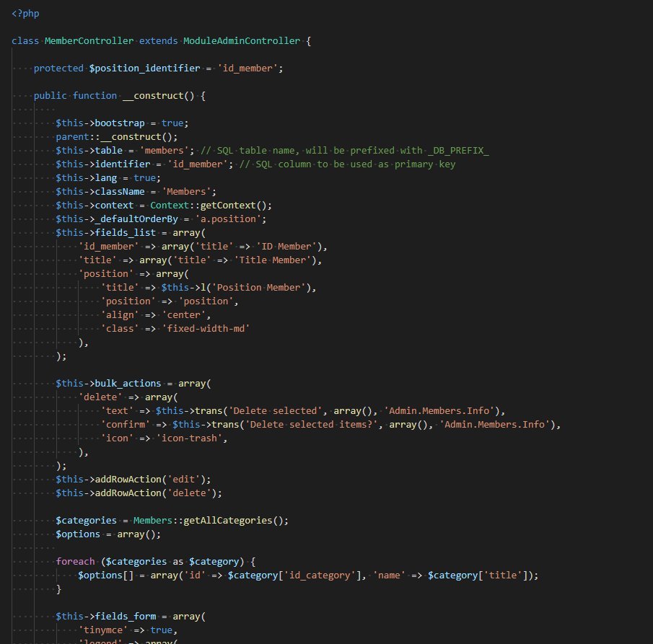Click the 'ID Member' string
Viewport: 653px width, 644px height.
286,247
